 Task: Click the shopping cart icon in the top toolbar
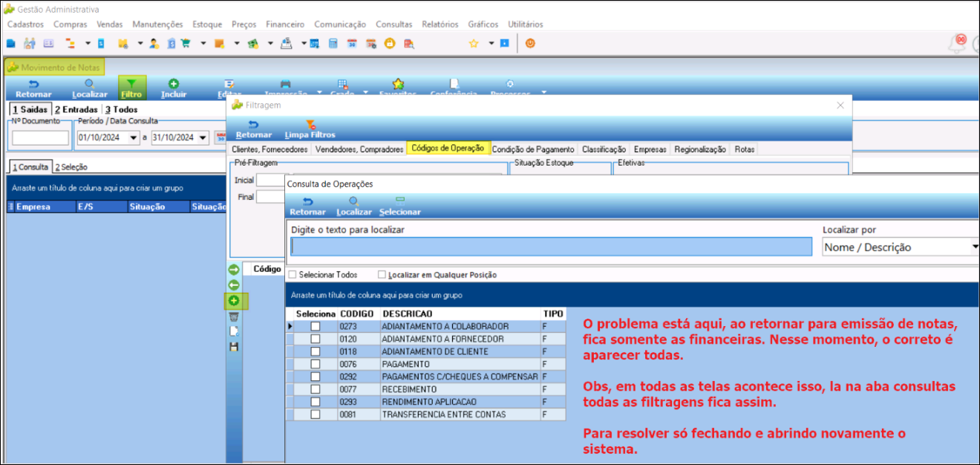(x=186, y=43)
